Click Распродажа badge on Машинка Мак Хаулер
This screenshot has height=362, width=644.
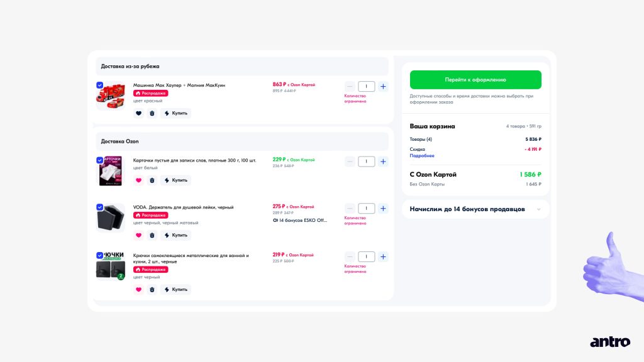coord(150,93)
